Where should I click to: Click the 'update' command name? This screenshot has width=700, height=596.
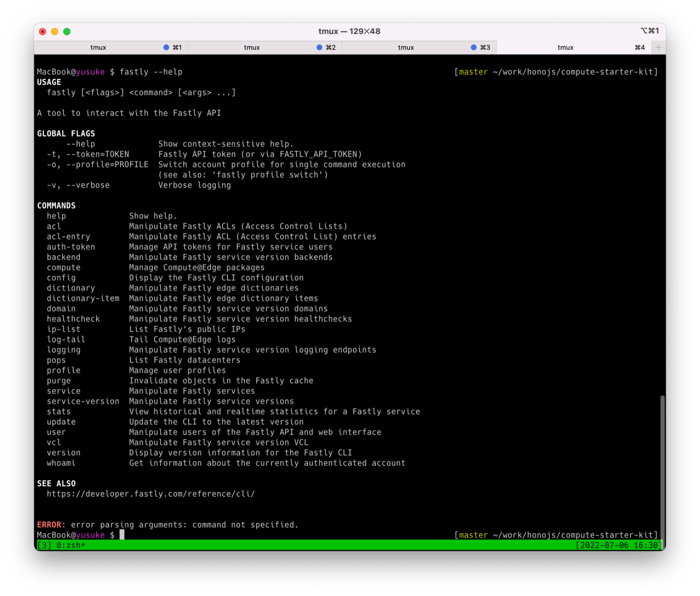point(61,422)
